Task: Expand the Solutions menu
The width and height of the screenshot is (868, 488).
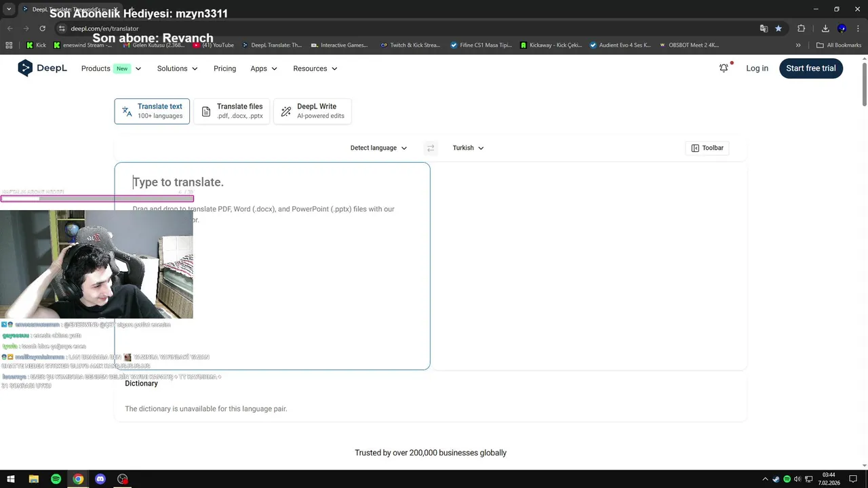Action: (x=178, y=68)
